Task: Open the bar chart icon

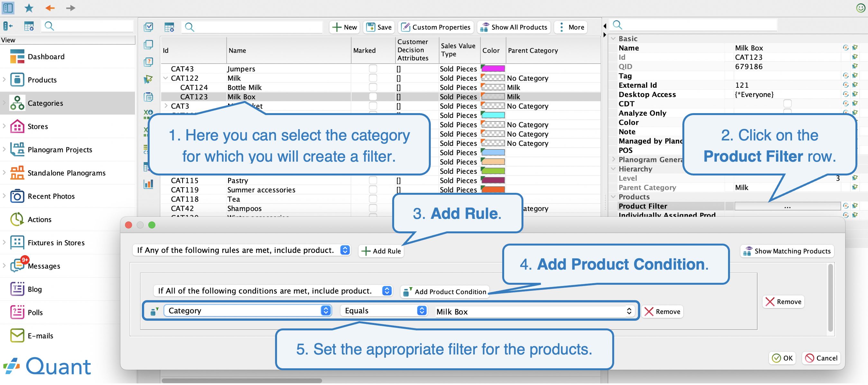Action: pyautogui.click(x=148, y=184)
